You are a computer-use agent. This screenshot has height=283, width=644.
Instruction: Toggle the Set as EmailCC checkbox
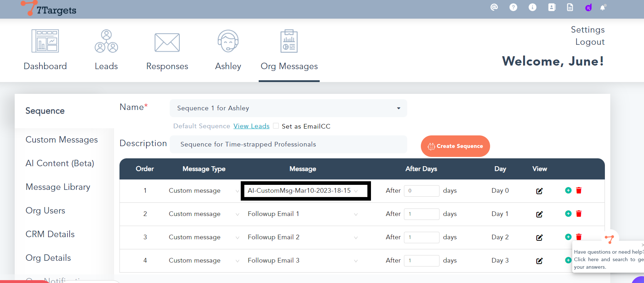pyautogui.click(x=276, y=126)
